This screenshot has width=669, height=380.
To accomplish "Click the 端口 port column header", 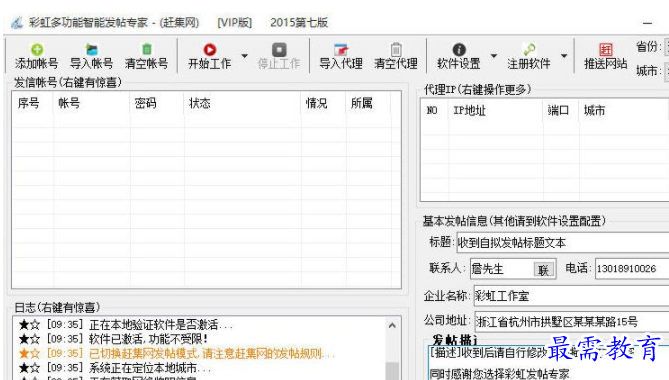I will tap(561, 110).
